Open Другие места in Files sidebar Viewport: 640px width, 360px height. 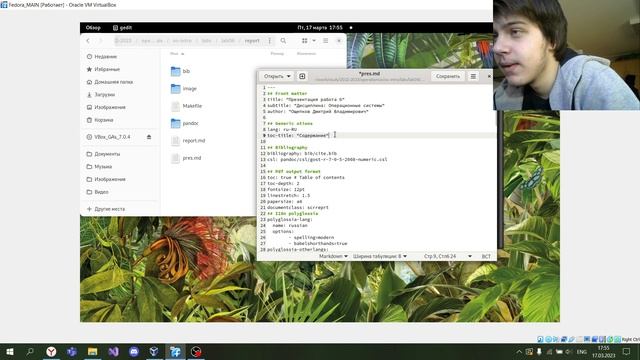[x=109, y=209]
